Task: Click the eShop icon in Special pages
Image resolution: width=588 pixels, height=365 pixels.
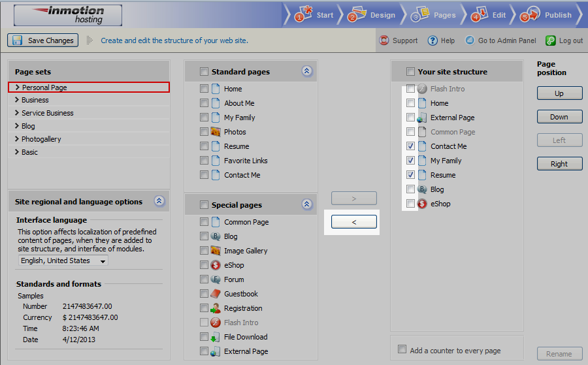Action: (216, 265)
